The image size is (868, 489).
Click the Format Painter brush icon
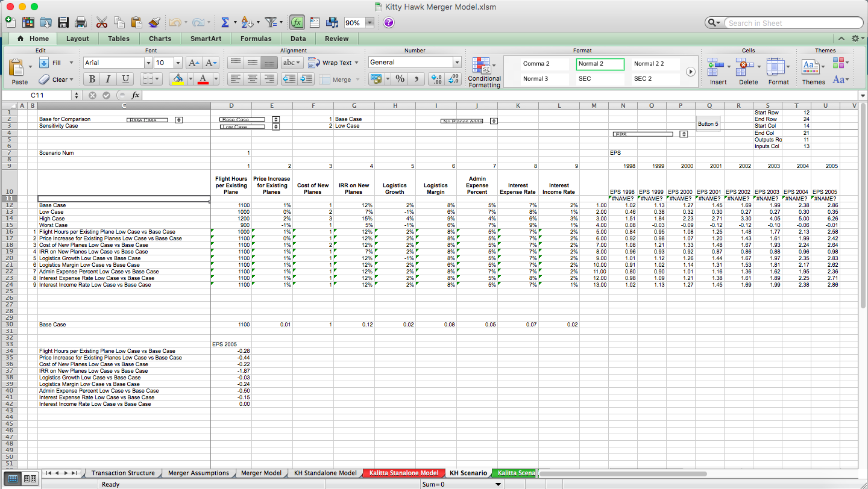153,22
